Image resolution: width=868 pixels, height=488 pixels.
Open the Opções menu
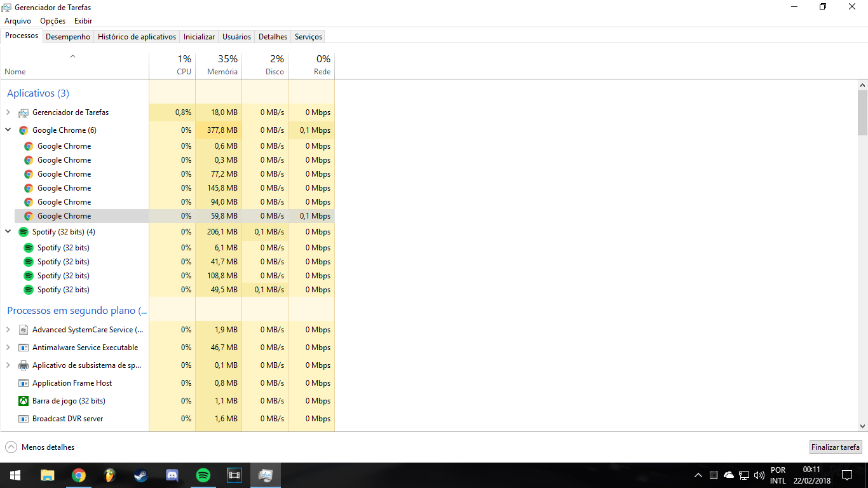(x=53, y=21)
